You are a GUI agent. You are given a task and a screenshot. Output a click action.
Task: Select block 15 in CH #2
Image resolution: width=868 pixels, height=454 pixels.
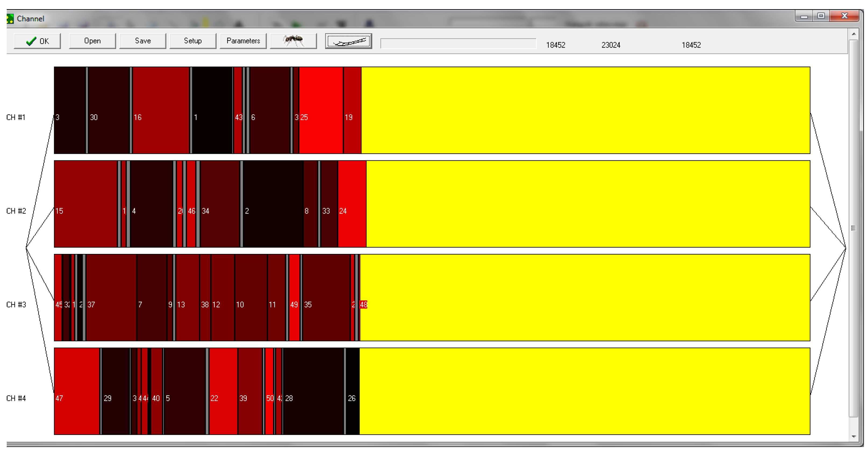85,204
